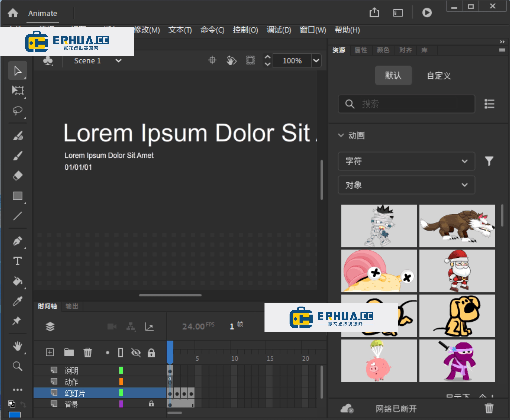510x420 pixels.
Task: Open the layer depth stack icon
Action: pos(50,327)
